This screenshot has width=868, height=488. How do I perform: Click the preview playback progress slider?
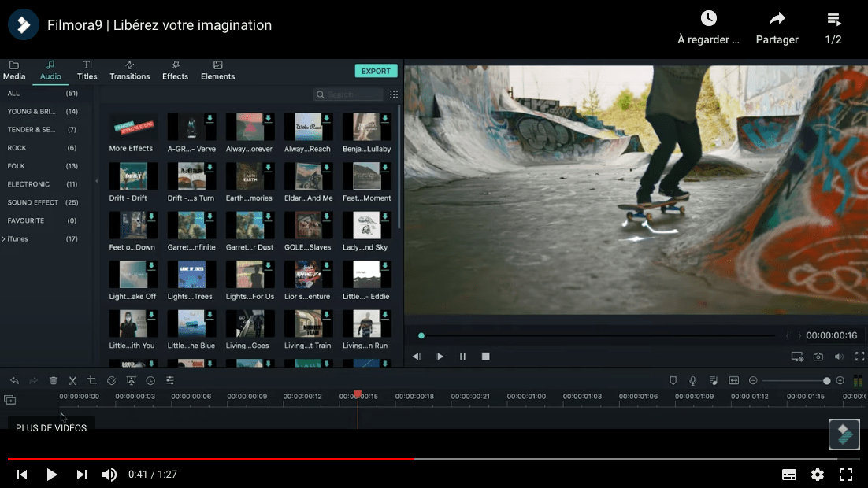pyautogui.click(x=599, y=335)
